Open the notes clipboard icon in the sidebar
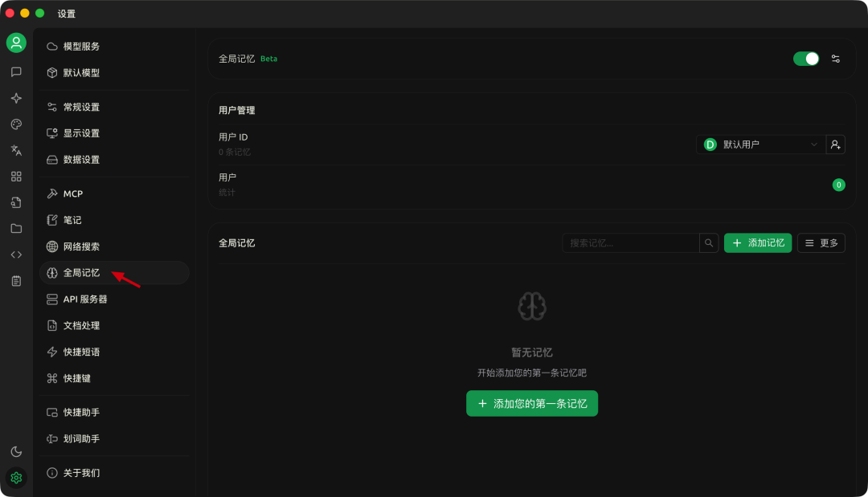Image resolution: width=868 pixels, height=497 pixels. coord(16,280)
